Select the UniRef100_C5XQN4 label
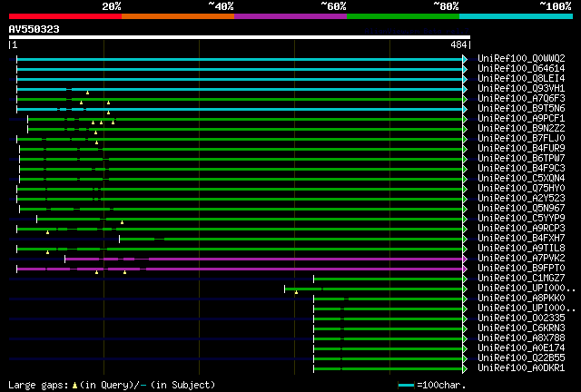Image resolution: width=581 pixels, height=392 pixels. click(x=521, y=179)
